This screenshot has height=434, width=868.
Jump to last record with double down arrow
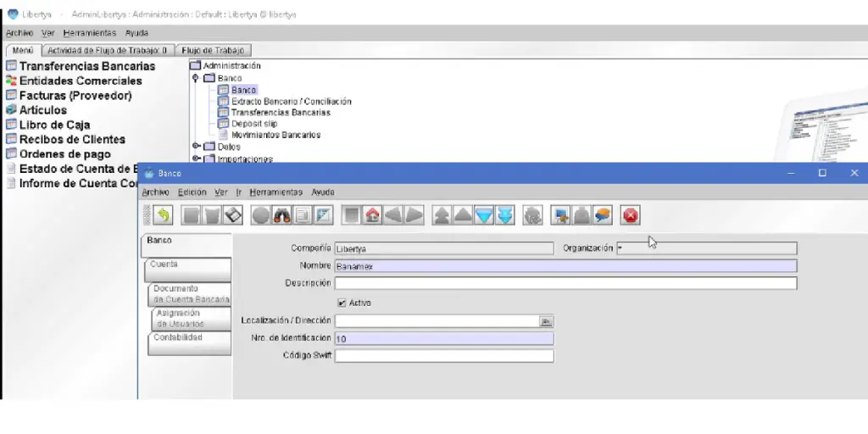505,216
